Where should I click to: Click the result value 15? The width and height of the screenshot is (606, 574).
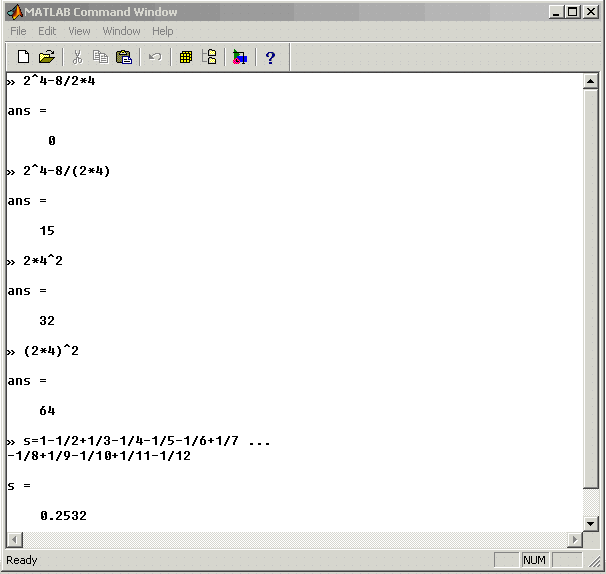[47, 231]
